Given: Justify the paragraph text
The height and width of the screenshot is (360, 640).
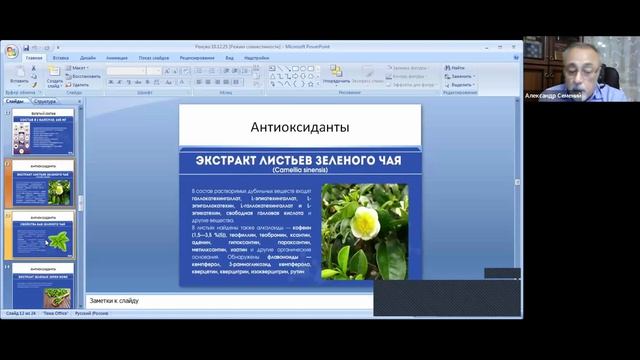Looking at the screenshot, I should (x=226, y=82).
